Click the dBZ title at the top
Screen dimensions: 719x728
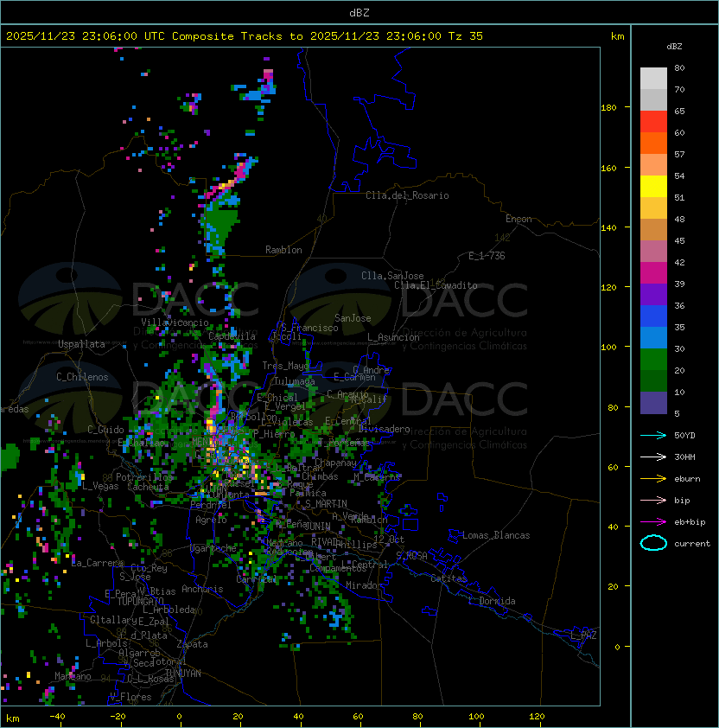[359, 13]
